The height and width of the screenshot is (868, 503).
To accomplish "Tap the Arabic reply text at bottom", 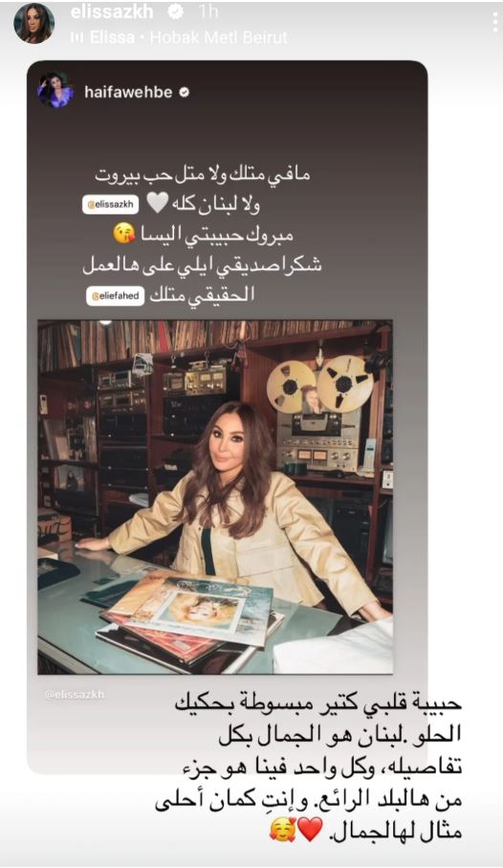I will pyautogui.click(x=308, y=767).
